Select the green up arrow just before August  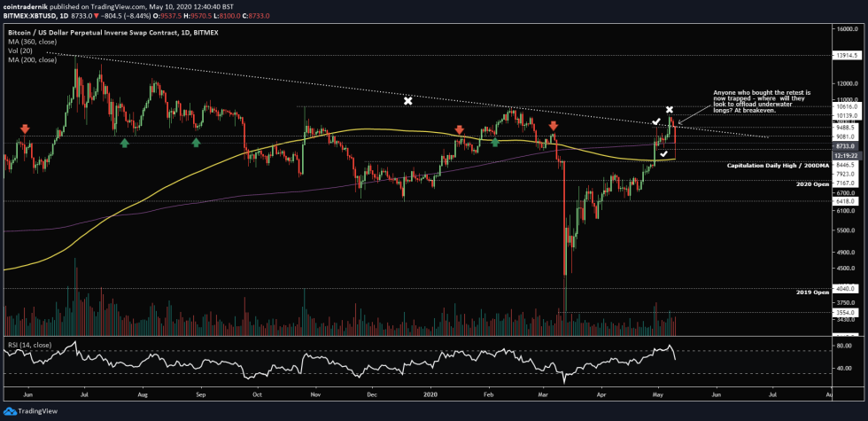coord(125,141)
